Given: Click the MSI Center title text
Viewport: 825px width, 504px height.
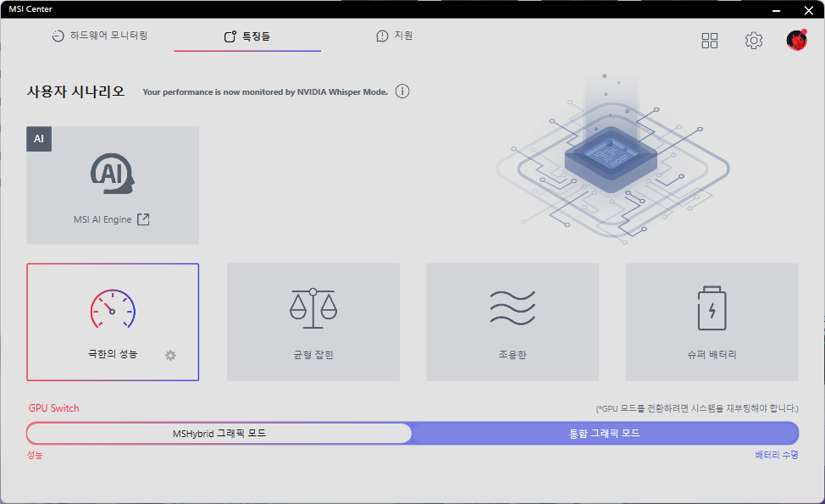Looking at the screenshot, I should coord(30,9).
